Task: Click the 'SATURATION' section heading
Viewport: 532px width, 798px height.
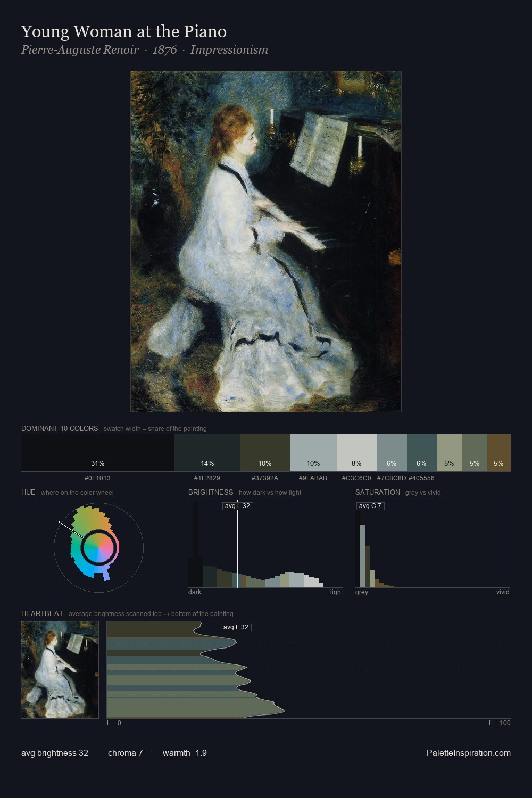Action: [378, 492]
